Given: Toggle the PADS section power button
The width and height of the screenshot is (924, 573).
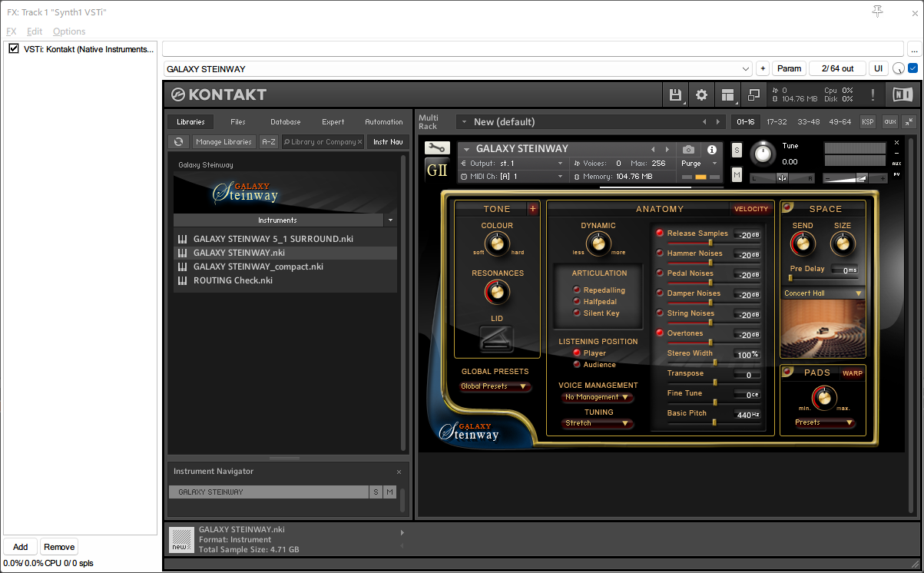Looking at the screenshot, I should [788, 373].
